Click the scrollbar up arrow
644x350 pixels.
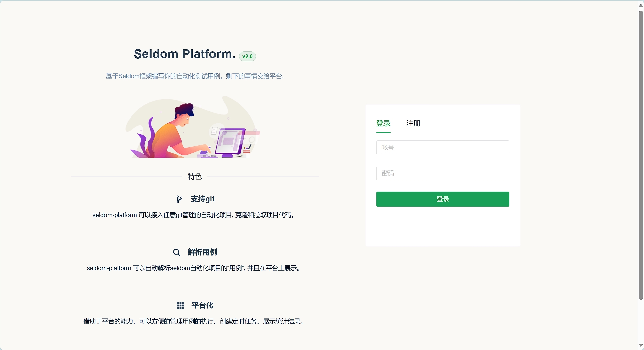point(641,6)
